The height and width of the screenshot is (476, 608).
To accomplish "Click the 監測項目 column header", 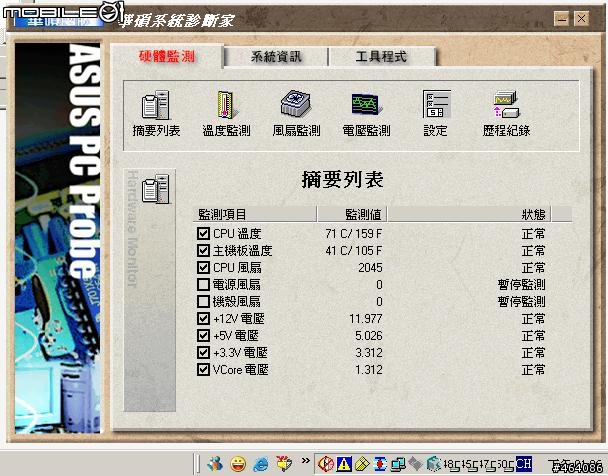I will click(255, 214).
